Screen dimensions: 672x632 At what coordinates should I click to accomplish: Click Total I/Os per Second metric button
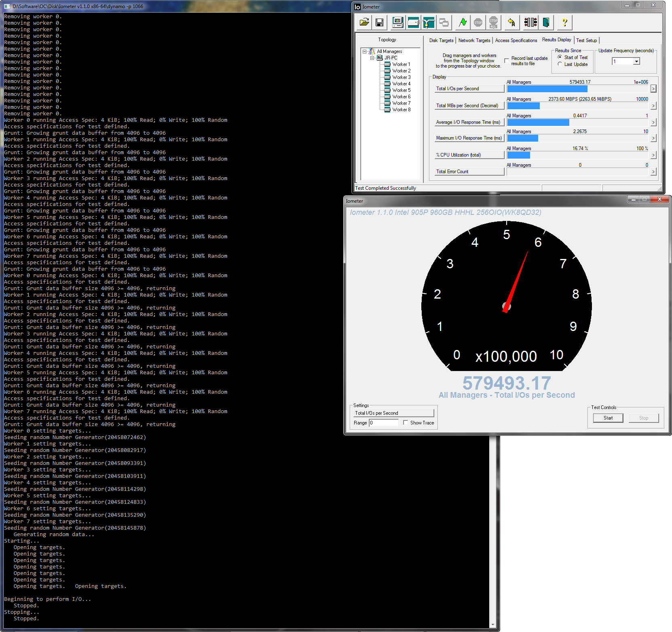[x=469, y=89]
